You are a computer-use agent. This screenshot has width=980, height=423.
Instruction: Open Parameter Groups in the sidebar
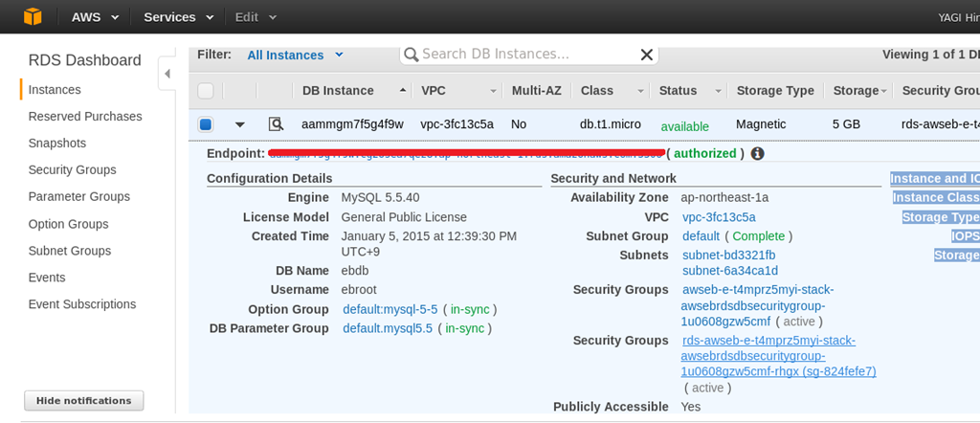coord(78,196)
